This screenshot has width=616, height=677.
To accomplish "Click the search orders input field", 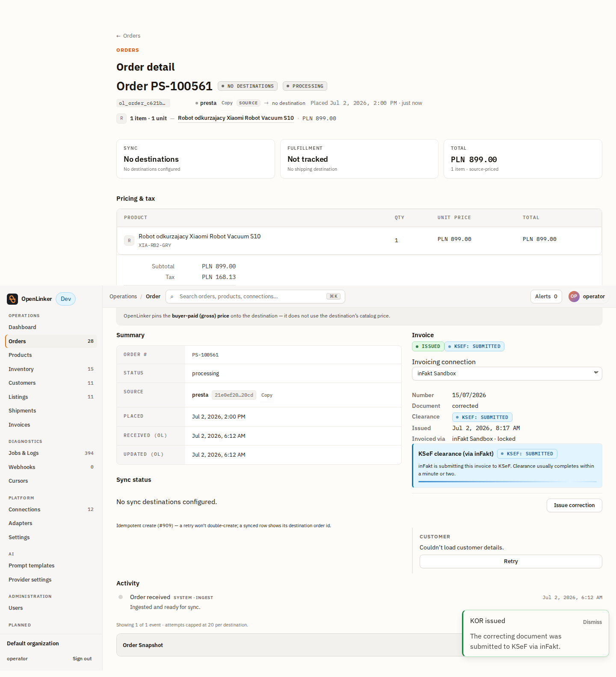I will 255,297.
